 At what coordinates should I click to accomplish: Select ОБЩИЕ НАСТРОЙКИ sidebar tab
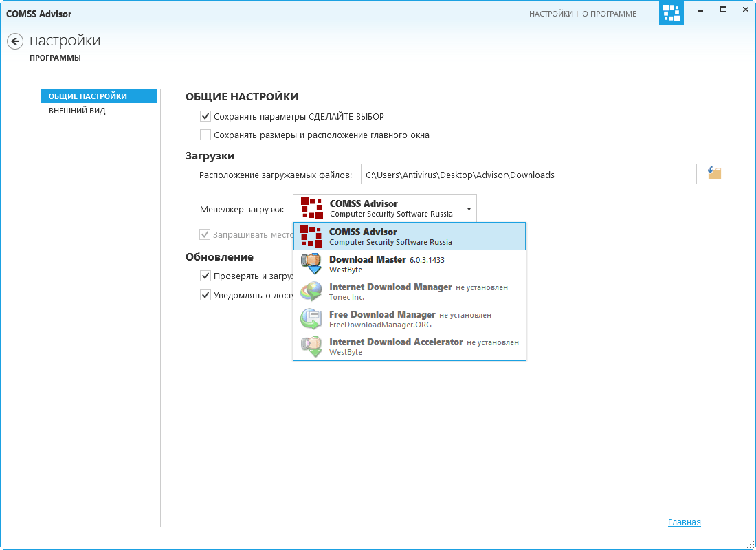tap(99, 96)
